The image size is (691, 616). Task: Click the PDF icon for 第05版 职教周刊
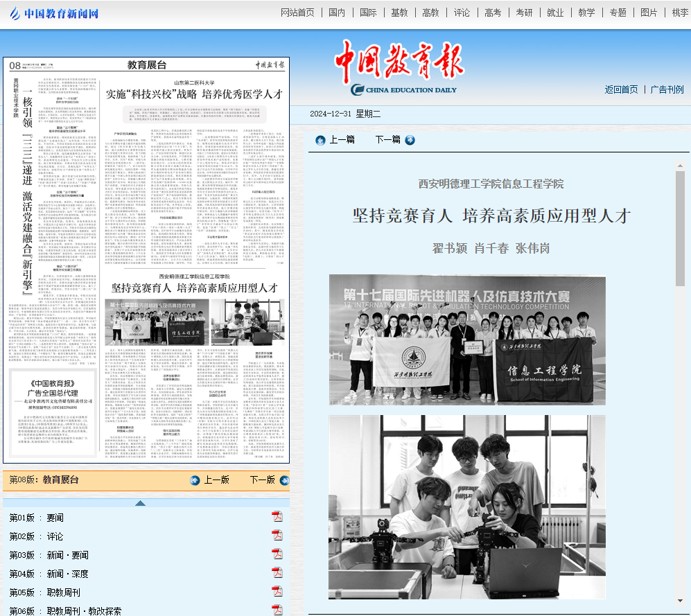point(277,592)
